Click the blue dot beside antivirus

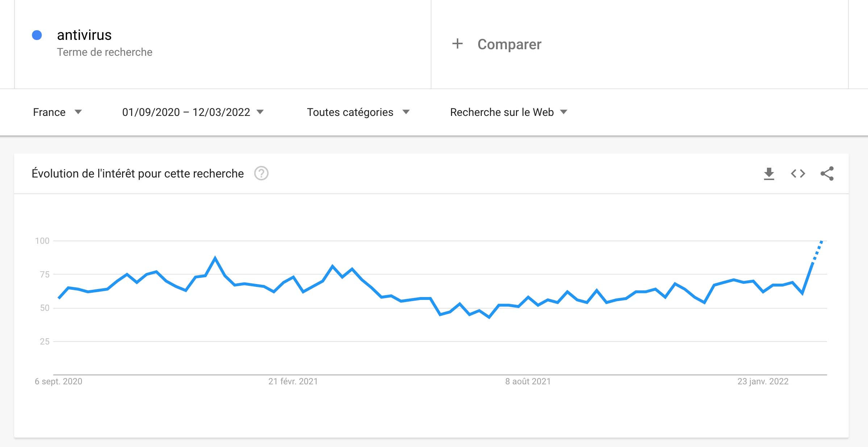click(37, 35)
